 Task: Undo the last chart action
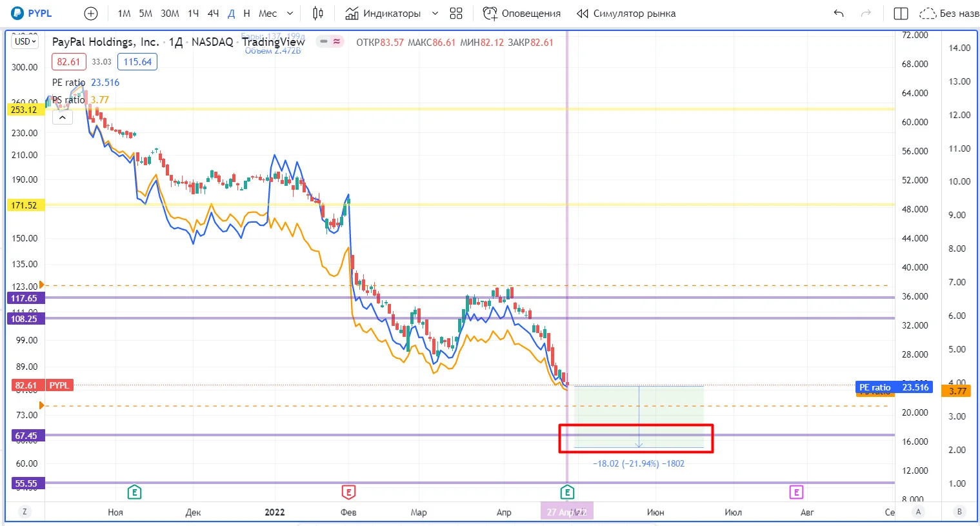tap(839, 13)
